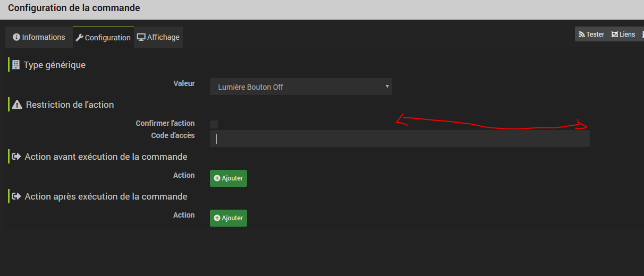The image size is (644, 276).
Task: Click the Configuration de la commande title
Action: (x=74, y=7)
